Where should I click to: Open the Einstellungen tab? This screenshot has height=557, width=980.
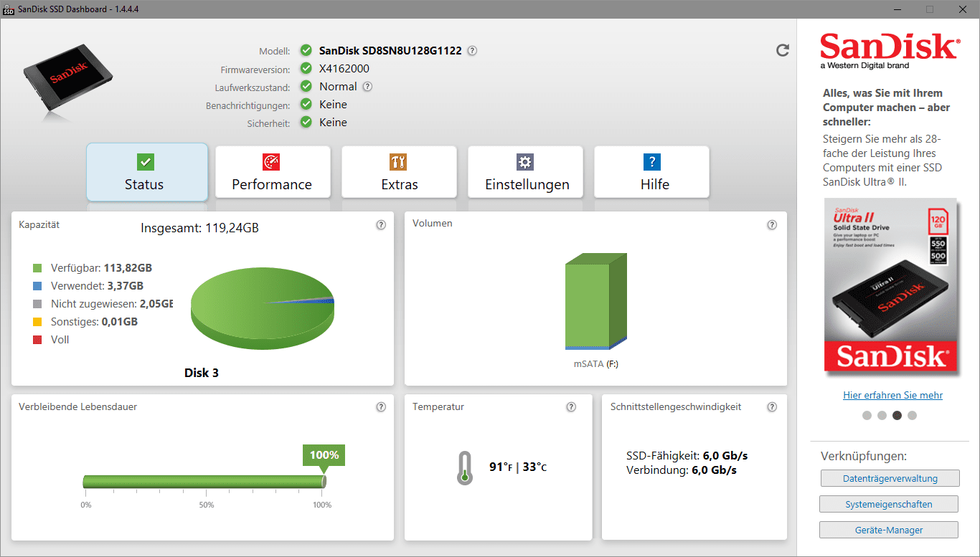click(x=526, y=172)
